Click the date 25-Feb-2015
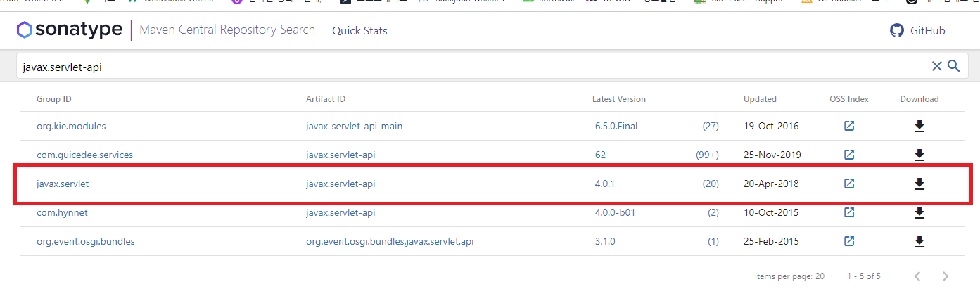The image size is (980, 296). [772, 241]
